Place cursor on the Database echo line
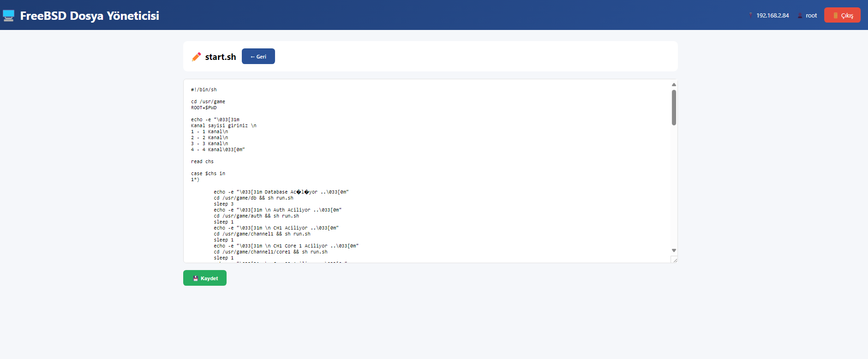Screen dimensions: 868x359 click(281, 192)
